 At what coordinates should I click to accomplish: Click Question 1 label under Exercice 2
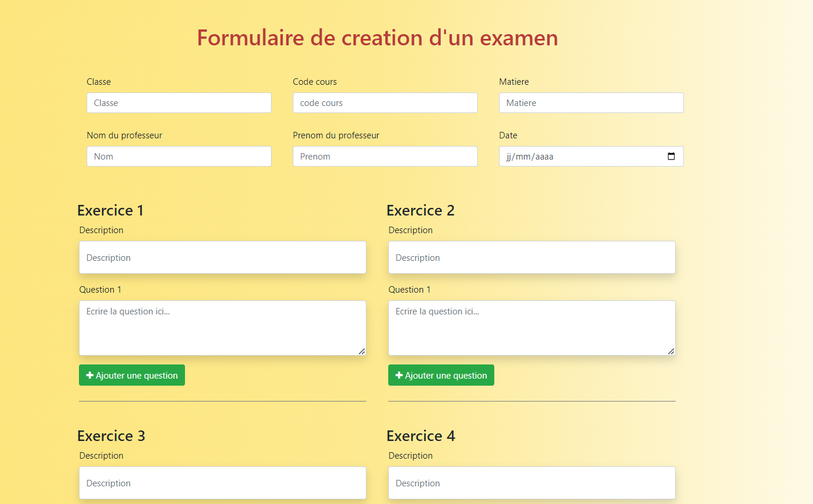coord(409,290)
